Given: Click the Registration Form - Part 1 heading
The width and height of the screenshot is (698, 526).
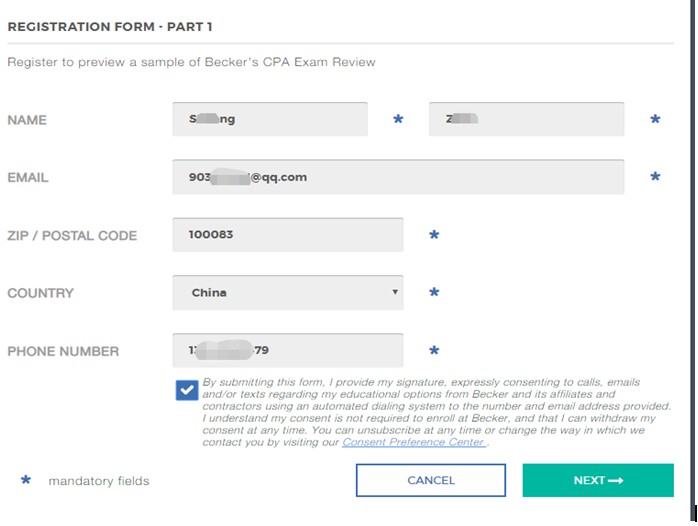Looking at the screenshot, I should coord(110,27).
